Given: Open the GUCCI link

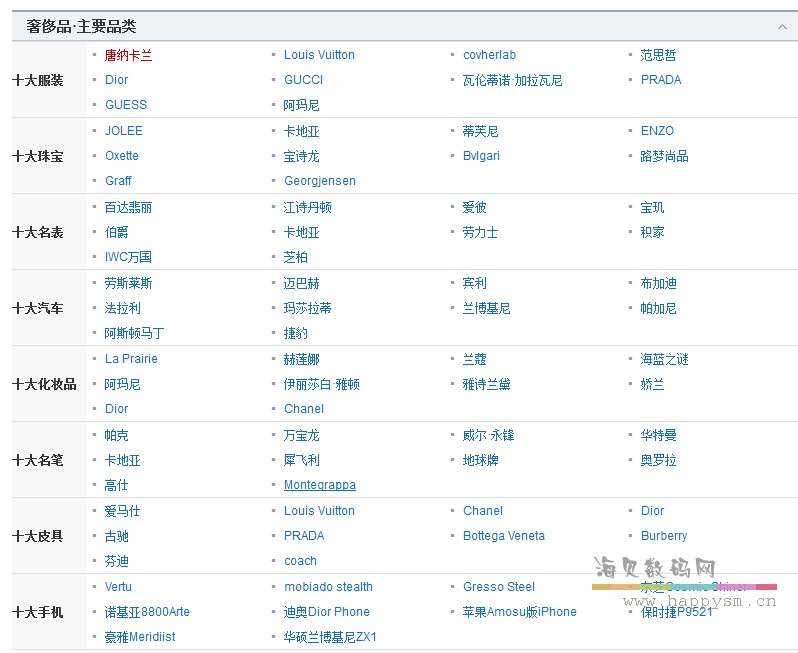Looking at the screenshot, I should pyautogui.click(x=303, y=80).
